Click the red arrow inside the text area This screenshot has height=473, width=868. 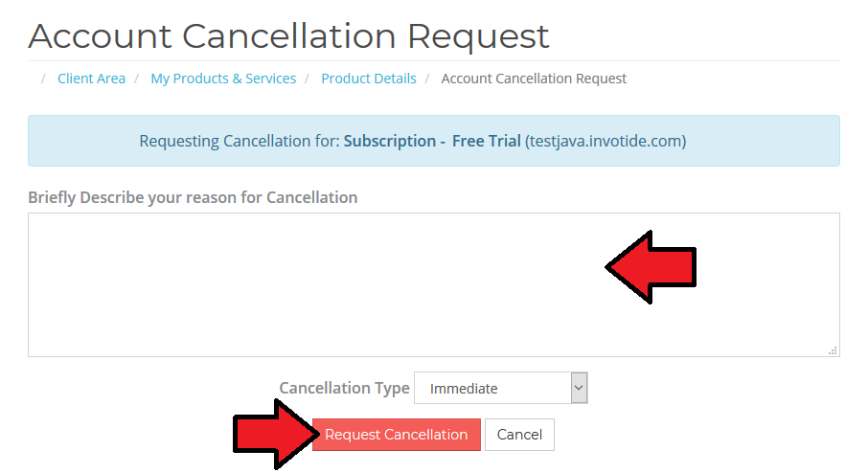pyautogui.click(x=651, y=267)
